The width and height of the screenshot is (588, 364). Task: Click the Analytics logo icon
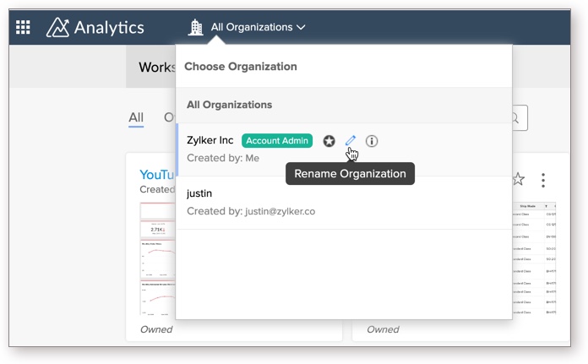click(58, 27)
